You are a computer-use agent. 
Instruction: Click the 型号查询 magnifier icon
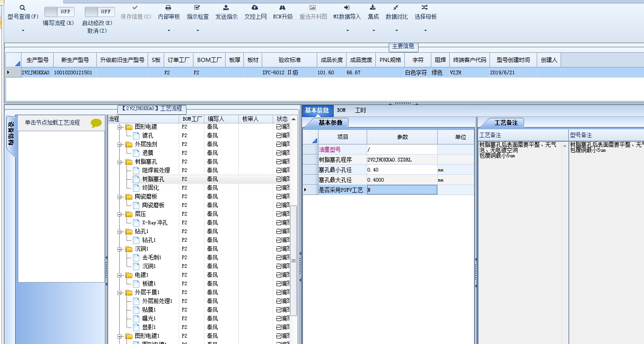22,8
